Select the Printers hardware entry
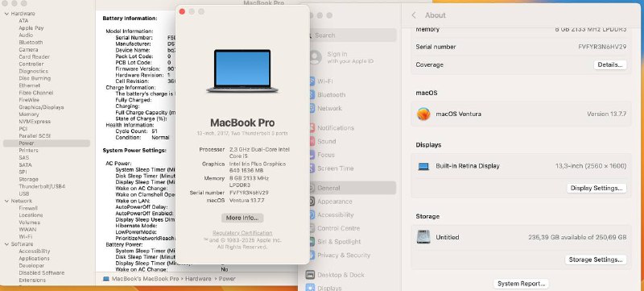 pyautogui.click(x=29, y=151)
